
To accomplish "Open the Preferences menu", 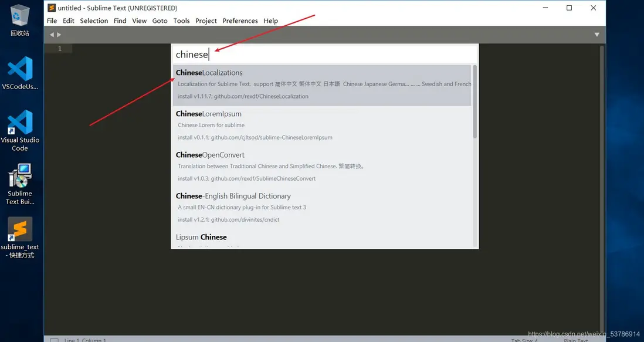I will click(x=240, y=21).
